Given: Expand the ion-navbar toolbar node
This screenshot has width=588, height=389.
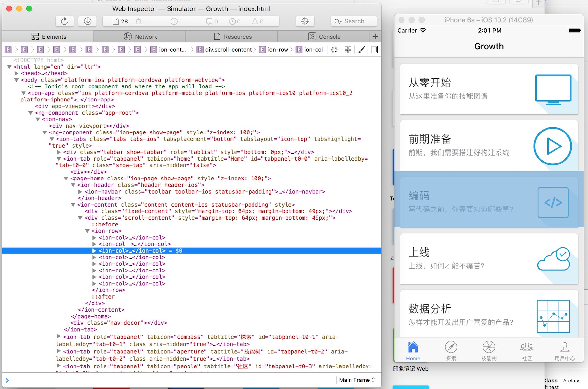Looking at the screenshot, I should pos(80,192).
